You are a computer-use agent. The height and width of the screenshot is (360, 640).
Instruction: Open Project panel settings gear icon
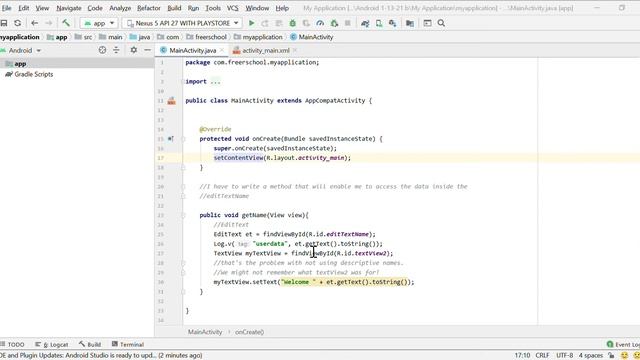pyautogui.click(x=133, y=50)
